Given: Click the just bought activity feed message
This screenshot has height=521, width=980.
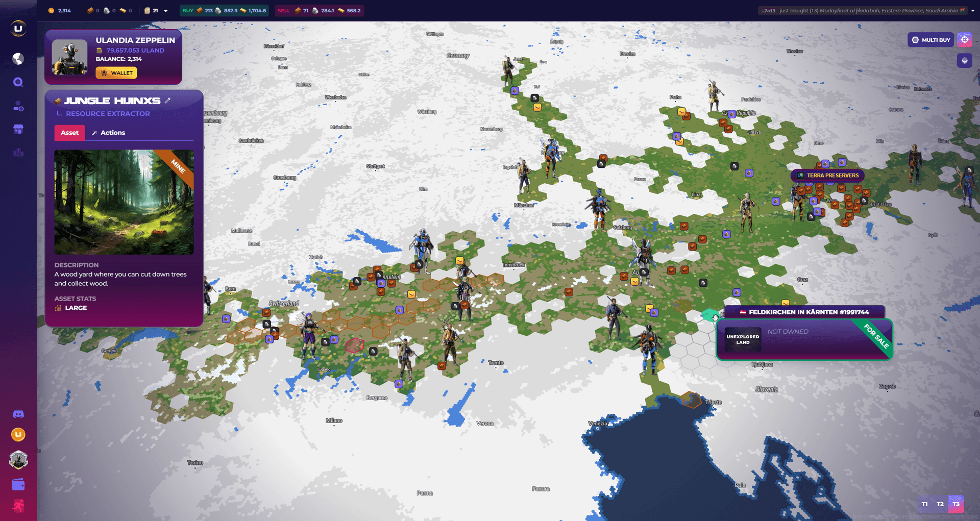Looking at the screenshot, I should pos(864,10).
